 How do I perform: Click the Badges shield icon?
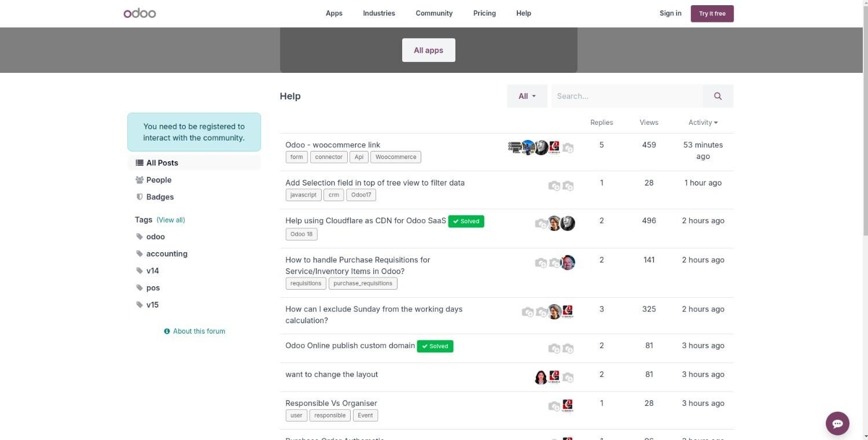tap(139, 197)
